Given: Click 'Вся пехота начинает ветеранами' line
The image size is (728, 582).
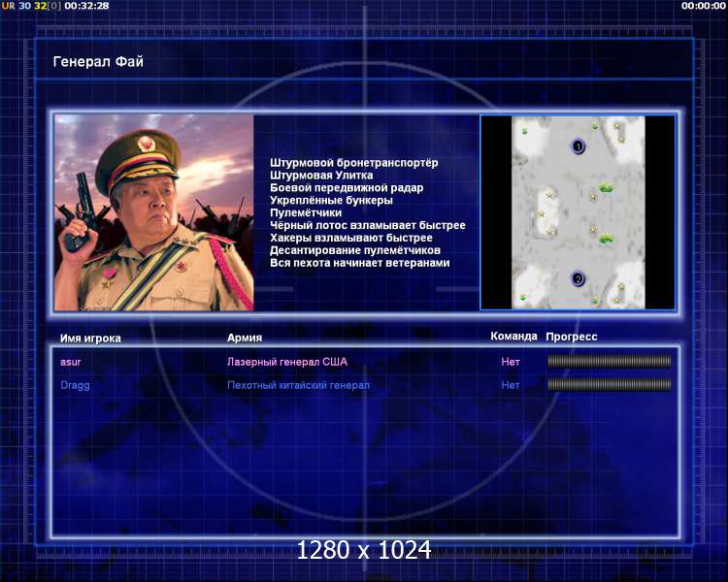Looking at the screenshot, I should (x=360, y=263).
